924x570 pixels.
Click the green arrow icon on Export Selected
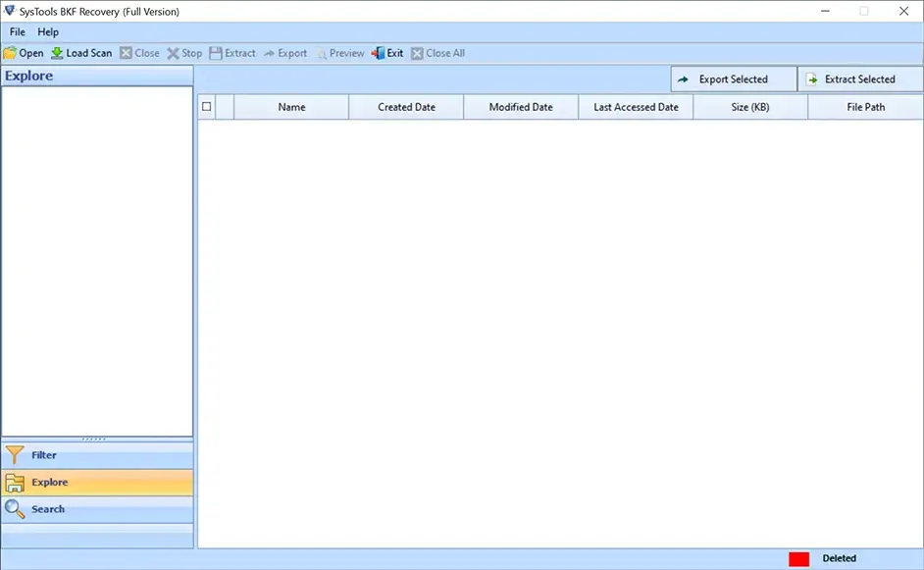[683, 79]
